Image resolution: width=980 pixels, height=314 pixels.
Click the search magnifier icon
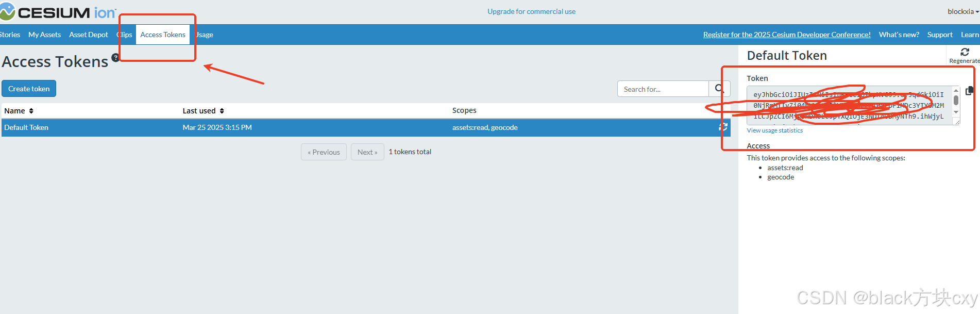click(x=719, y=89)
